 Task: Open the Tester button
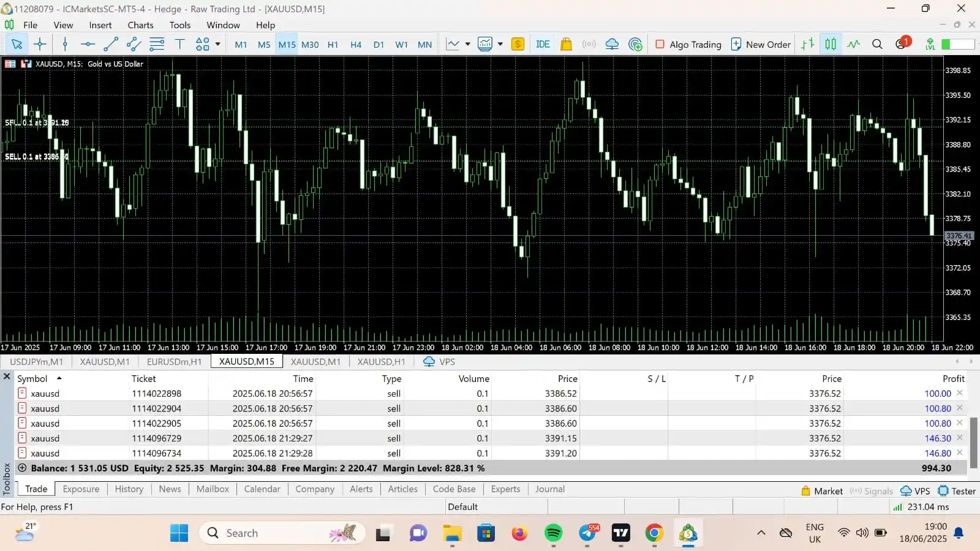coord(957,491)
